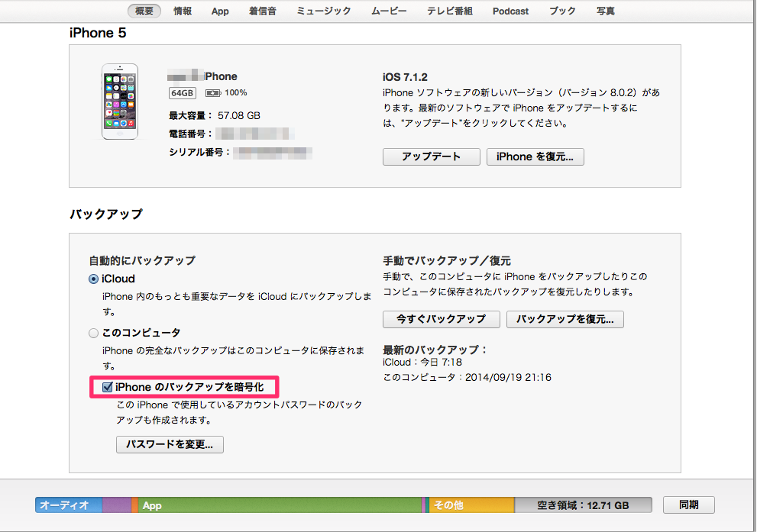The image size is (757, 532).
Task: Switch to the テレビ番組 tab
Action: (x=449, y=11)
